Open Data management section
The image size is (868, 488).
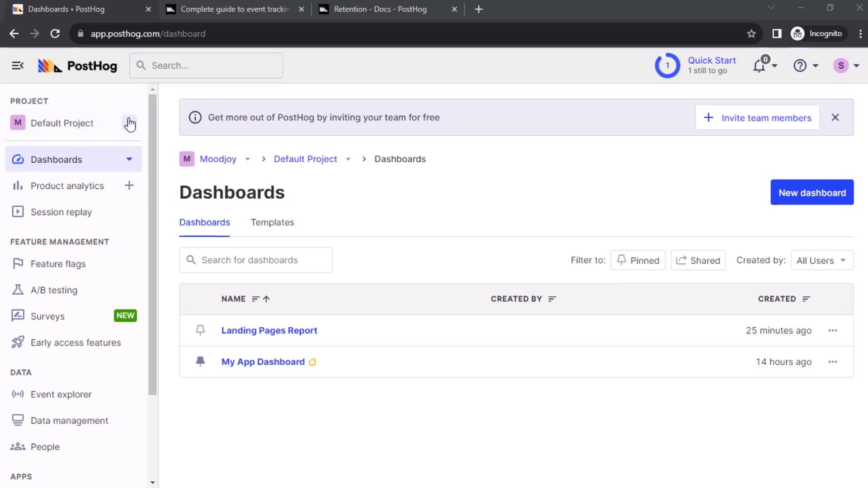(x=69, y=420)
